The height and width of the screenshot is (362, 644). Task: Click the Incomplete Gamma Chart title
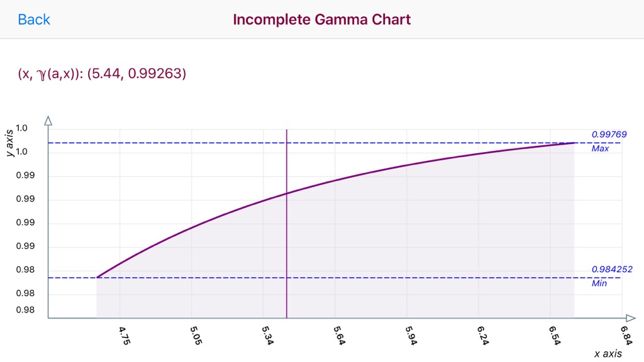[x=321, y=19]
